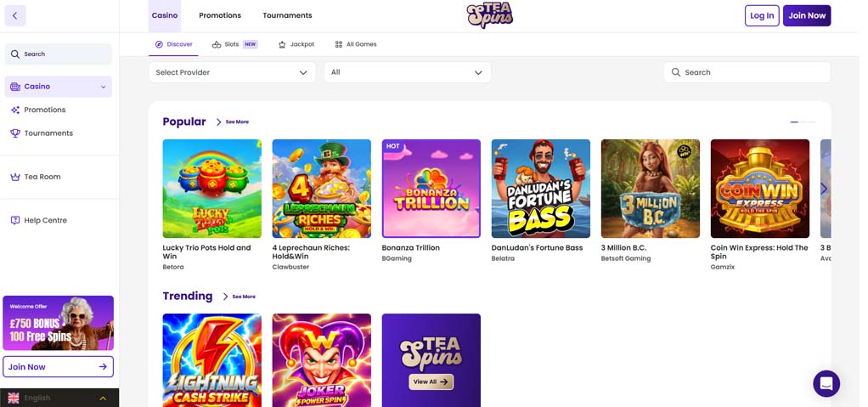Click the header Join Now button

coord(807,15)
